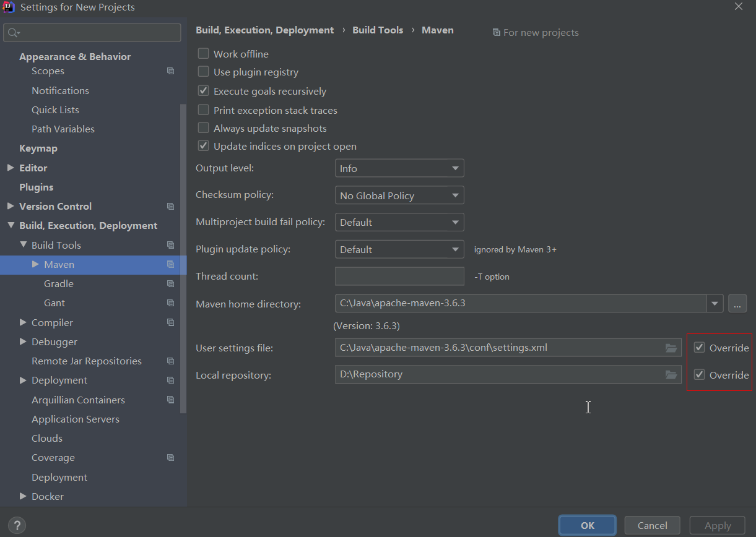Screen dimensions: 756x537
Task: Click the help question mark icon
Action: (x=17, y=525)
